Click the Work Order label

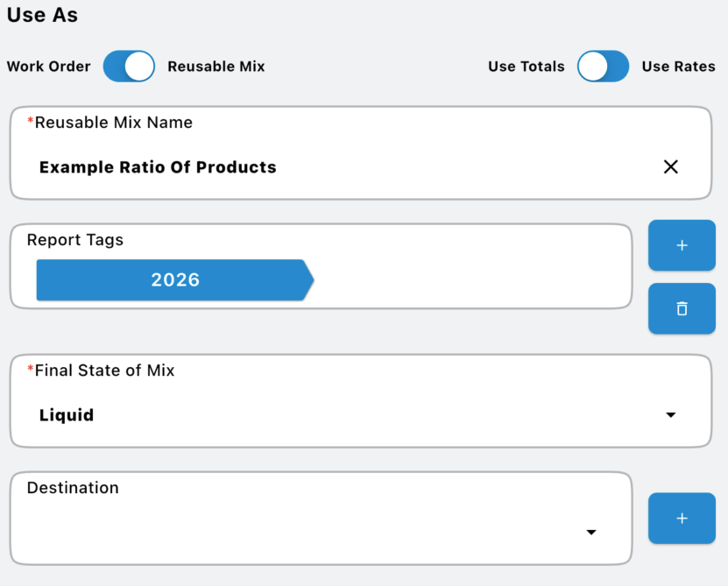48,67
